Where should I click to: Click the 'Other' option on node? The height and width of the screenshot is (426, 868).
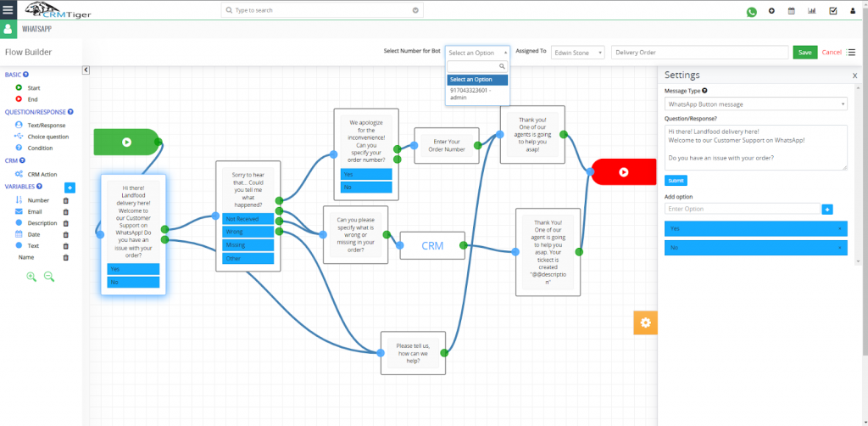click(248, 258)
